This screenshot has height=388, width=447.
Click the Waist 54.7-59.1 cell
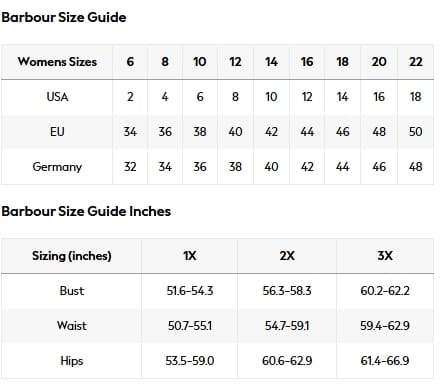click(x=287, y=326)
